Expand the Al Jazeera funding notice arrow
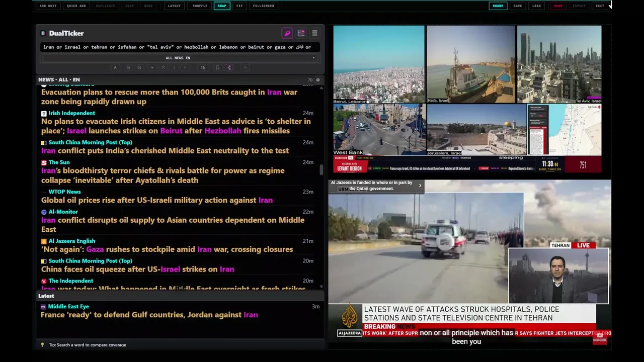 (x=420, y=186)
